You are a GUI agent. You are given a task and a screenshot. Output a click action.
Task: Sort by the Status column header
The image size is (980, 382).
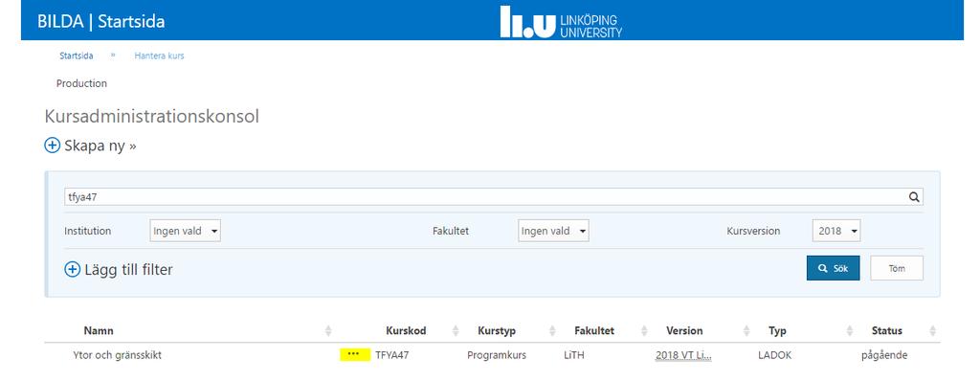click(887, 330)
